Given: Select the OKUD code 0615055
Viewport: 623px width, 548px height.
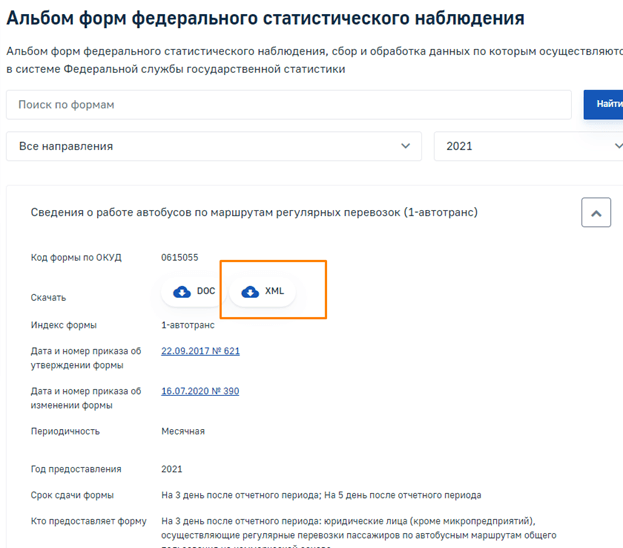Looking at the screenshot, I should tap(180, 258).
